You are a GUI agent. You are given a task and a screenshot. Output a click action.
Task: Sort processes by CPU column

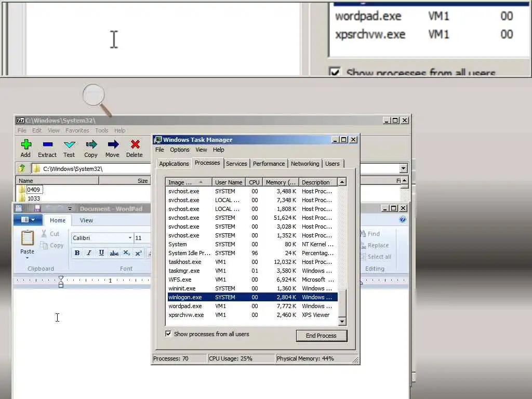tap(254, 182)
